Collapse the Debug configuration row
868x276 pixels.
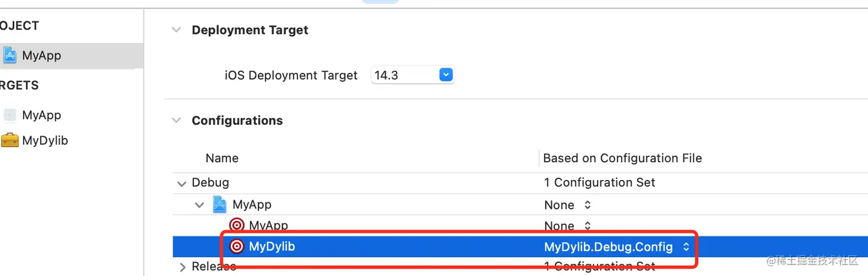(182, 183)
